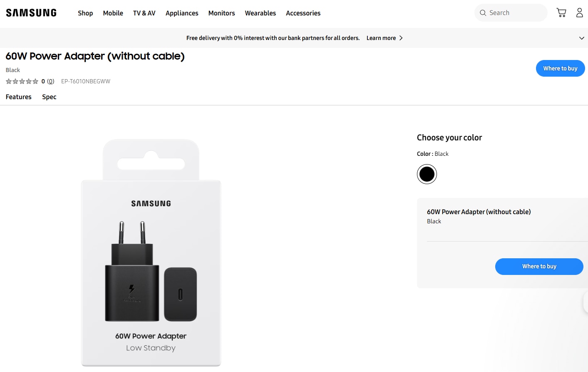This screenshot has height=372, width=588.
Task: Open the Accessories menu
Action: (x=303, y=13)
